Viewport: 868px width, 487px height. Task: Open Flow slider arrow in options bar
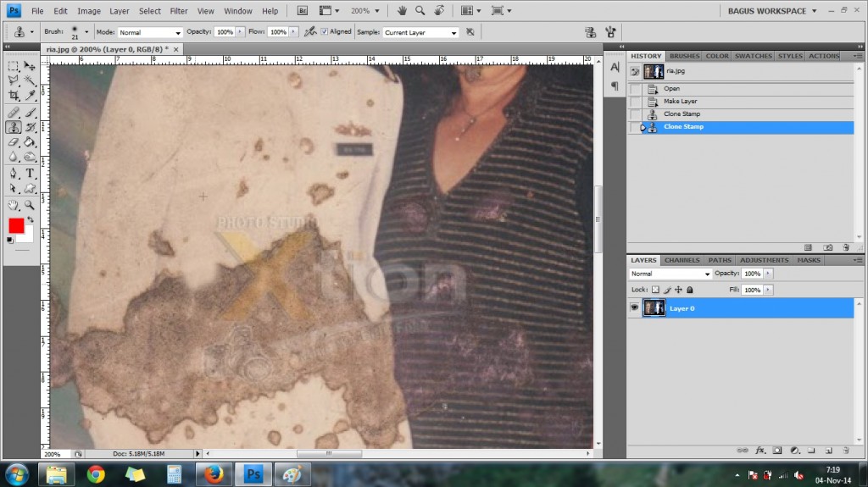click(292, 32)
